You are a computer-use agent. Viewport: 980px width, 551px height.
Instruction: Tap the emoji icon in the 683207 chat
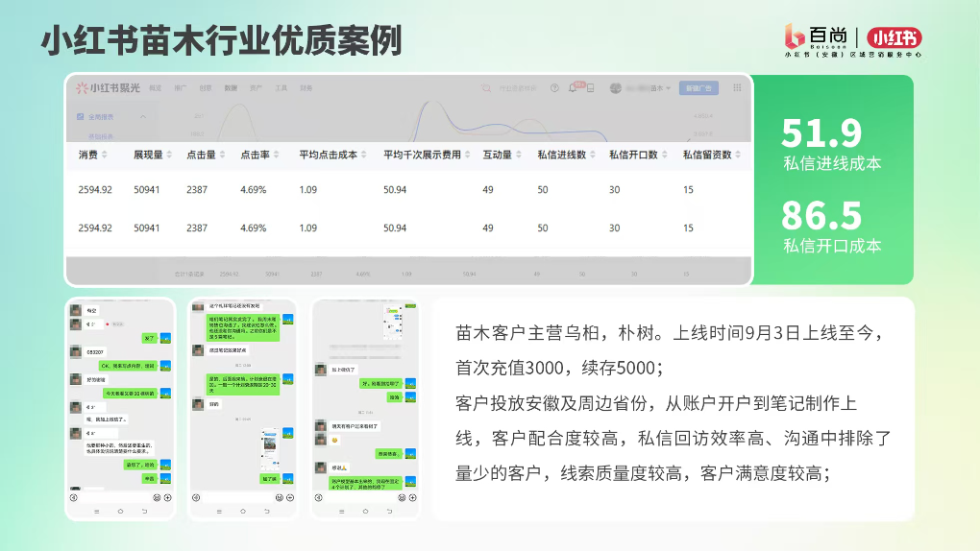157,498
